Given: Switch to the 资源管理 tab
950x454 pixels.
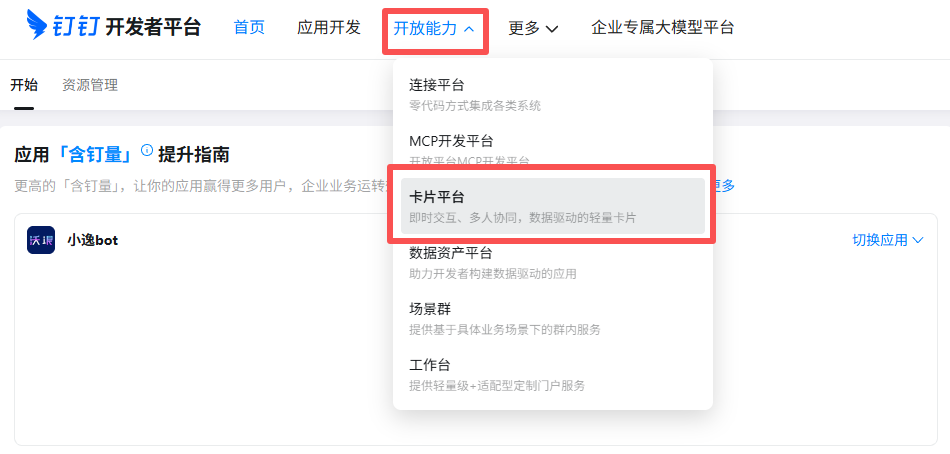Looking at the screenshot, I should [90, 85].
